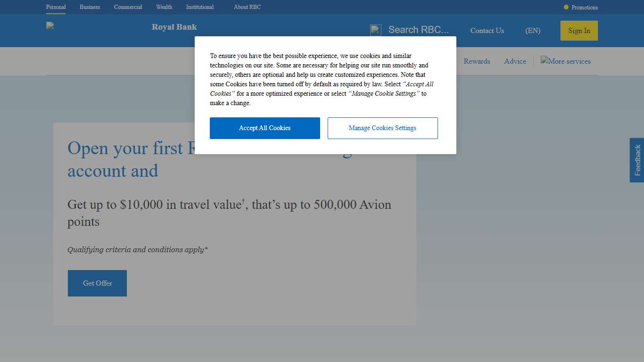Switch to the Business tab
Viewport: 644px width, 362px height.
(x=90, y=7)
